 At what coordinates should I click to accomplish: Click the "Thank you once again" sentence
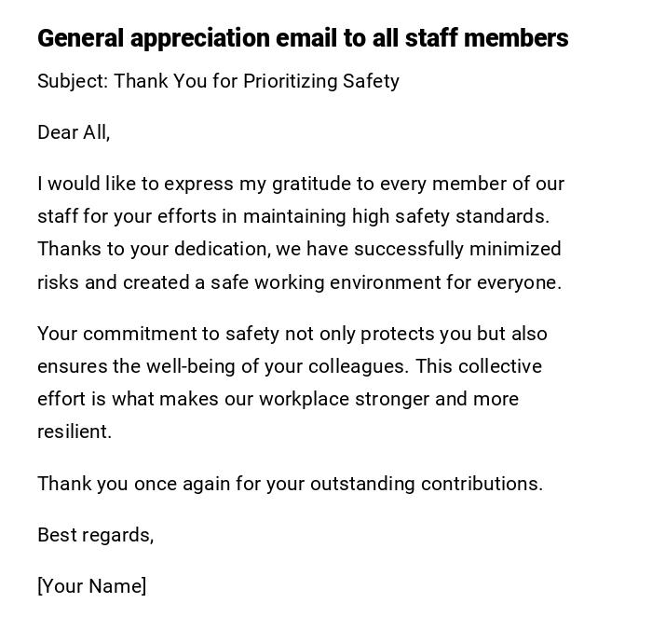point(290,484)
